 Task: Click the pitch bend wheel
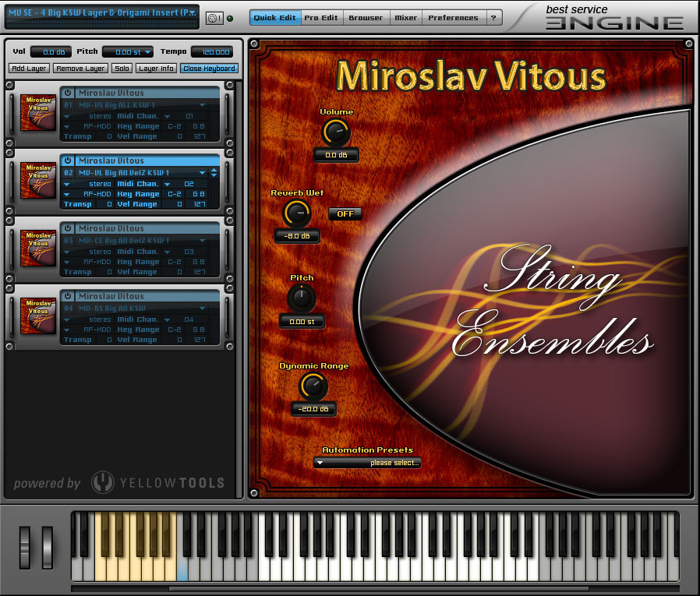pyautogui.click(x=25, y=548)
